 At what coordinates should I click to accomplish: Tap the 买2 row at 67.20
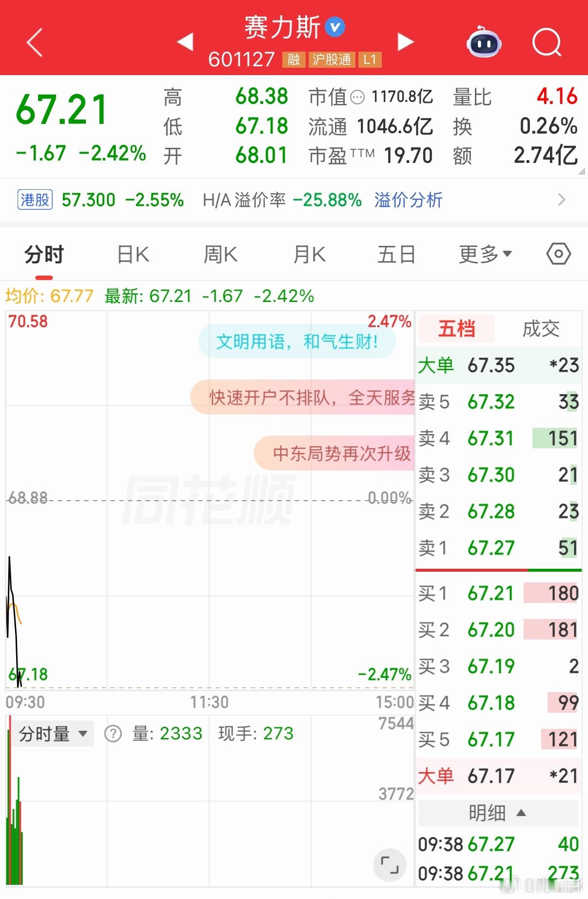click(x=499, y=630)
